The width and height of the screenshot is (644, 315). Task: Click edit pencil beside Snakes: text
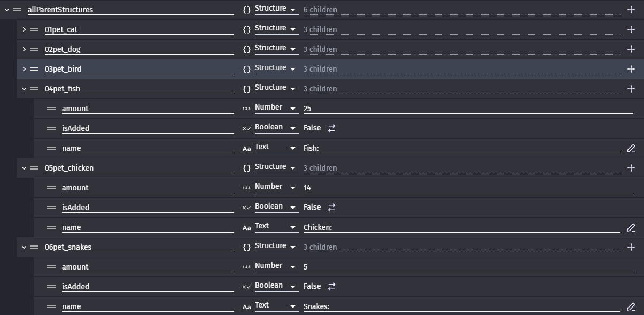(x=631, y=306)
